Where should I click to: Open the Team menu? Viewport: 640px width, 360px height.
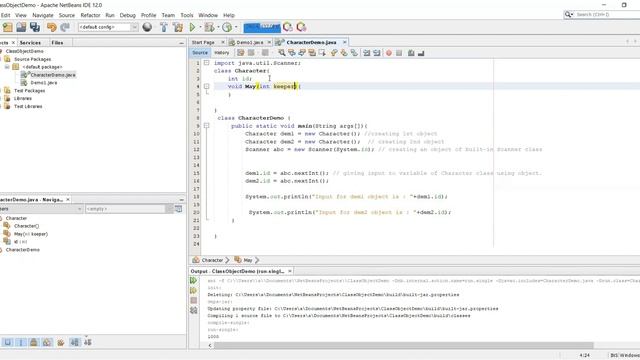(168, 15)
